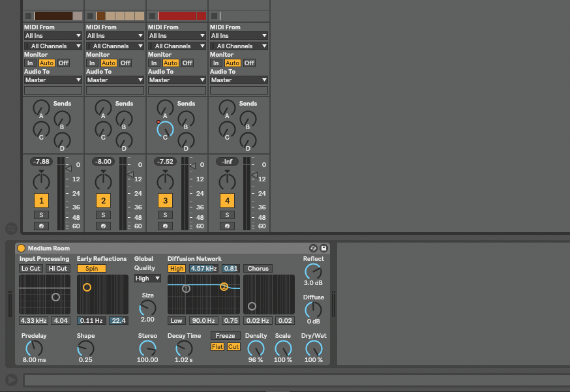Open the Audio To dropdown on track 4
Image resolution: width=570 pixels, height=392 pixels.
[238, 80]
